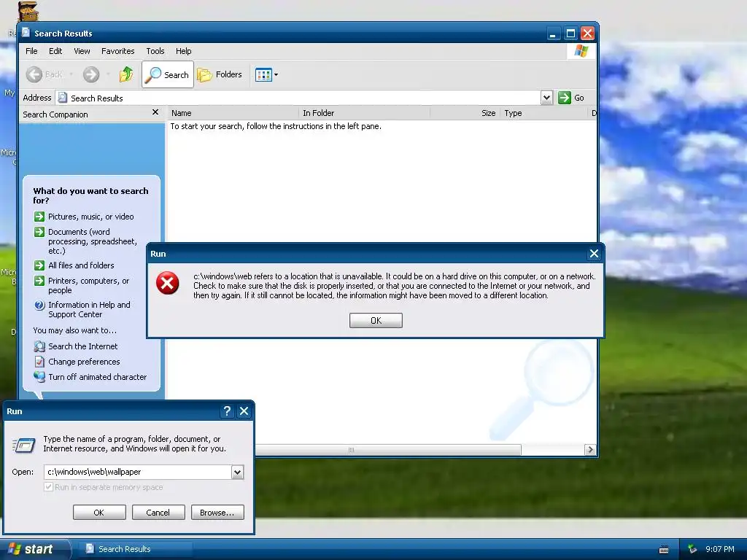Click the scroll right arrow in results
The image size is (747, 560).
[590, 449]
